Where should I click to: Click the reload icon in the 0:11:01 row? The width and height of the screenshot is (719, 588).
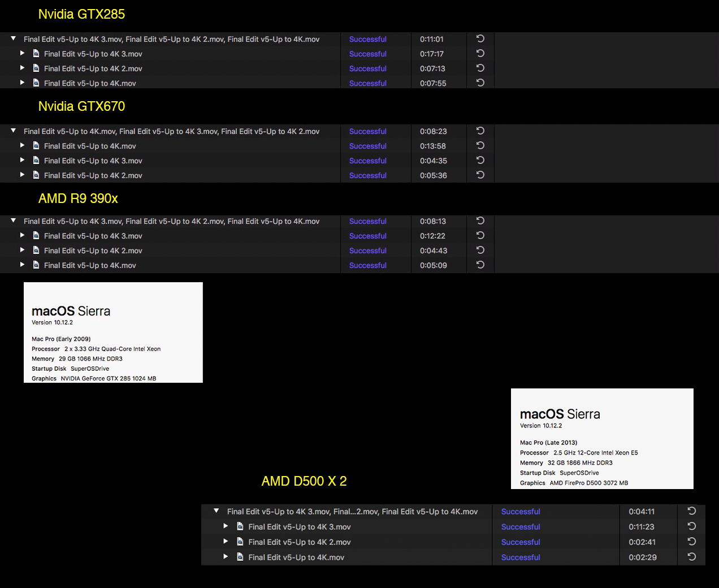click(480, 38)
